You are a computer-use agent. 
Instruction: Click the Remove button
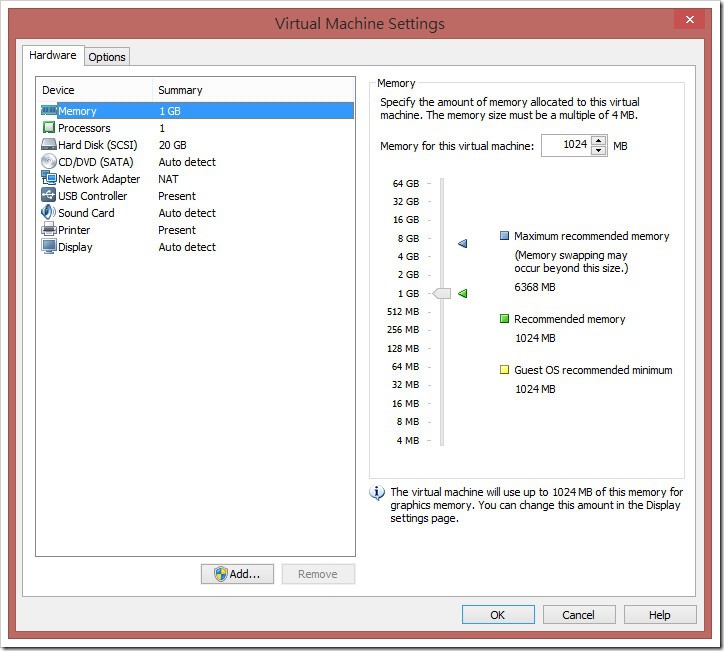tap(318, 574)
